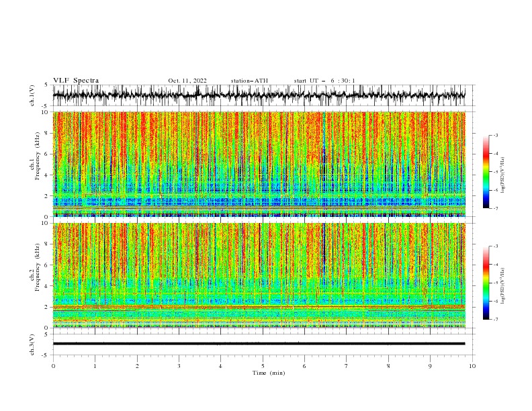Click the log(PSD) label beside ch.2 color bar
532x411 pixels.
tap(502, 286)
